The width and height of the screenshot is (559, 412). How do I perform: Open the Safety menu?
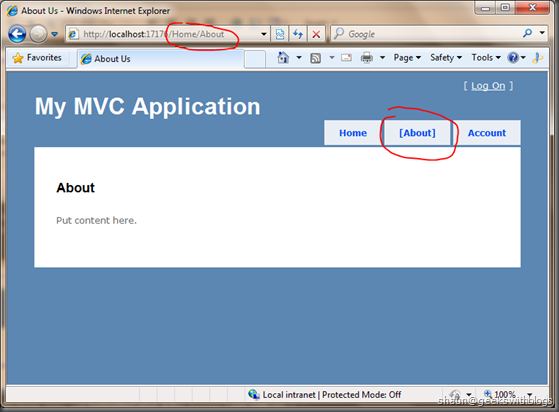pyautogui.click(x=446, y=57)
